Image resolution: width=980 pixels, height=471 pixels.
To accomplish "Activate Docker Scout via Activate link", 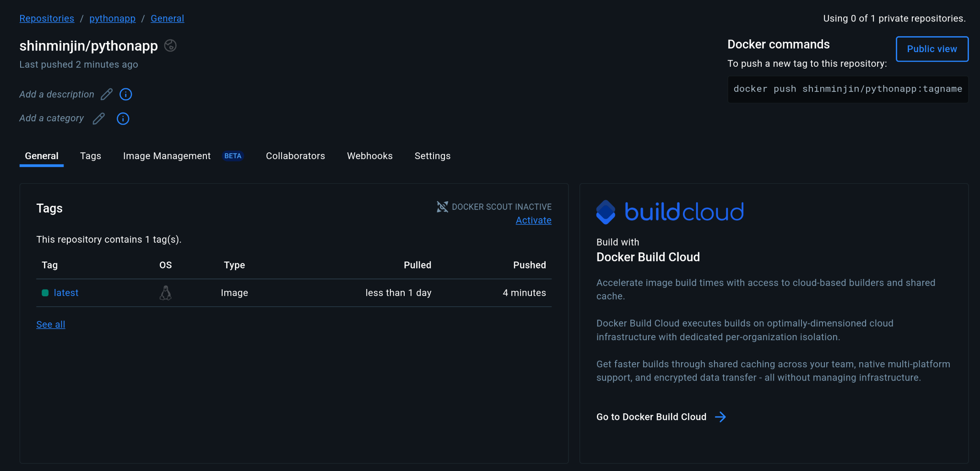I will 534,220.
